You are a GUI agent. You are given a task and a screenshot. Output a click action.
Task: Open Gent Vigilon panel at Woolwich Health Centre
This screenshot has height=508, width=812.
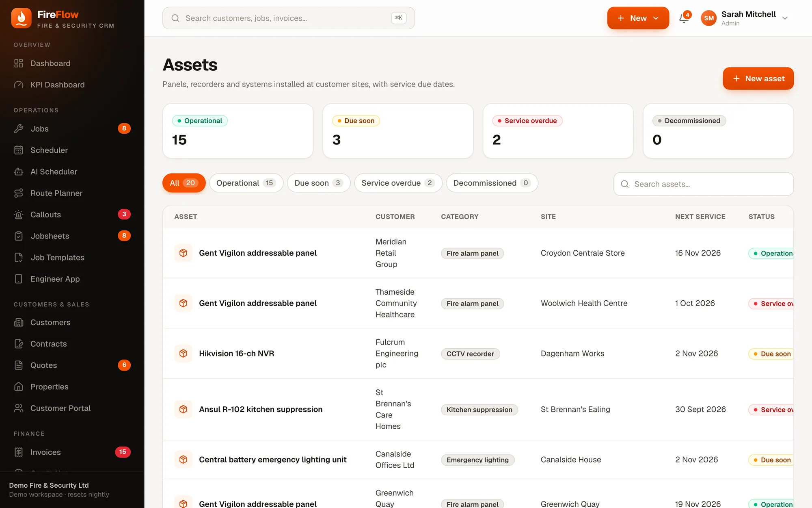pos(258,304)
